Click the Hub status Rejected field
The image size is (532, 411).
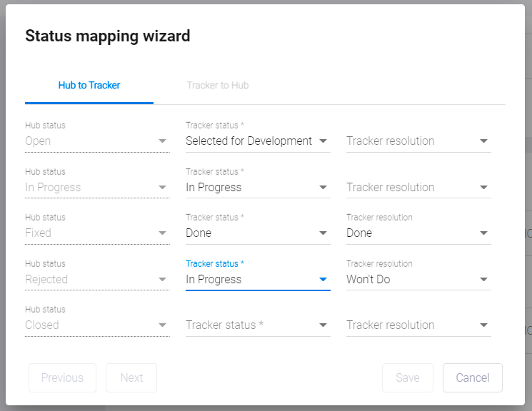click(96, 280)
